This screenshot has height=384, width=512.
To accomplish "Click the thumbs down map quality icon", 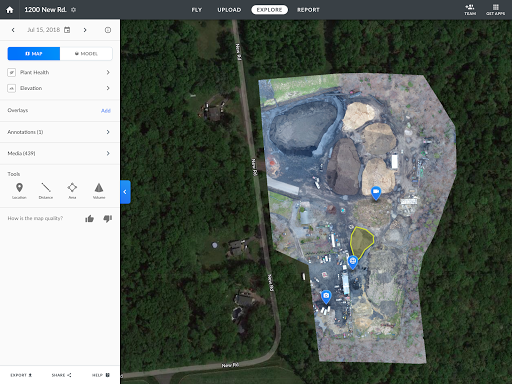I will pyautogui.click(x=108, y=219).
